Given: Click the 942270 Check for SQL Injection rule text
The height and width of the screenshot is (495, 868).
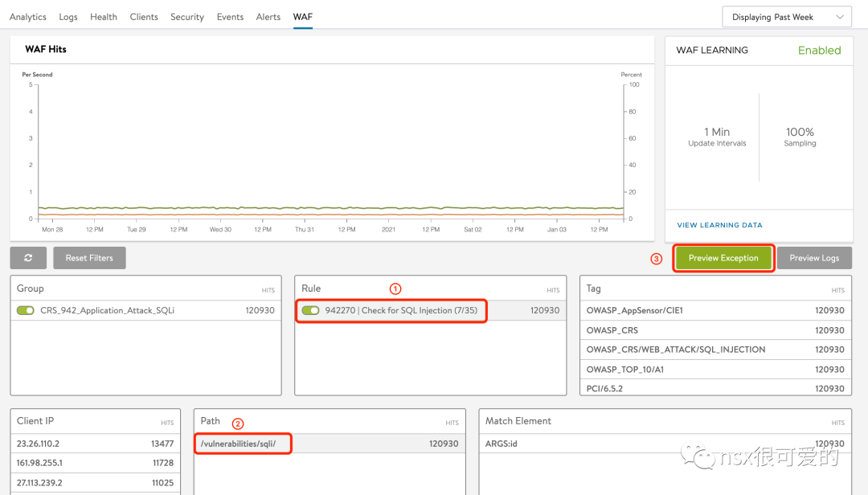Looking at the screenshot, I should (x=401, y=311).
